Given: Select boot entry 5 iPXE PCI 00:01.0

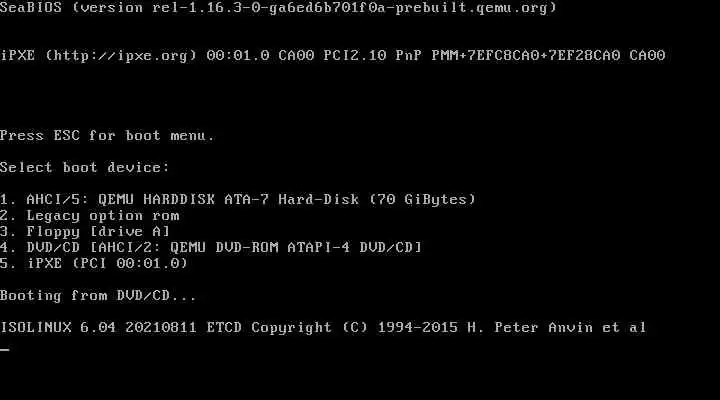Looking at the screenshot, I should pyautogui.click(x=94, y=264).
